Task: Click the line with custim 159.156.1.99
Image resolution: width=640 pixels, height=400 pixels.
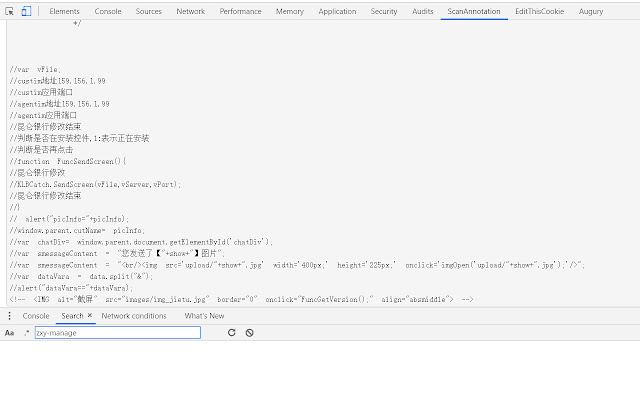Action: (58, 81)
